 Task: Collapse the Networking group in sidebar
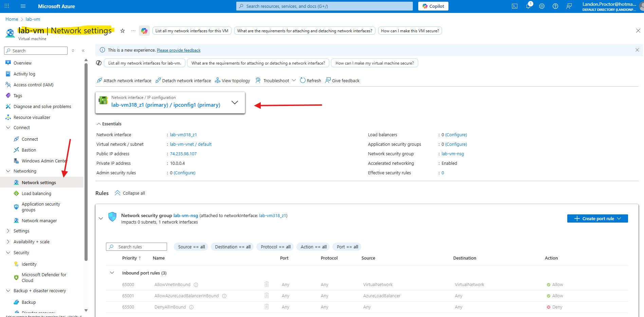click(8, 171)
